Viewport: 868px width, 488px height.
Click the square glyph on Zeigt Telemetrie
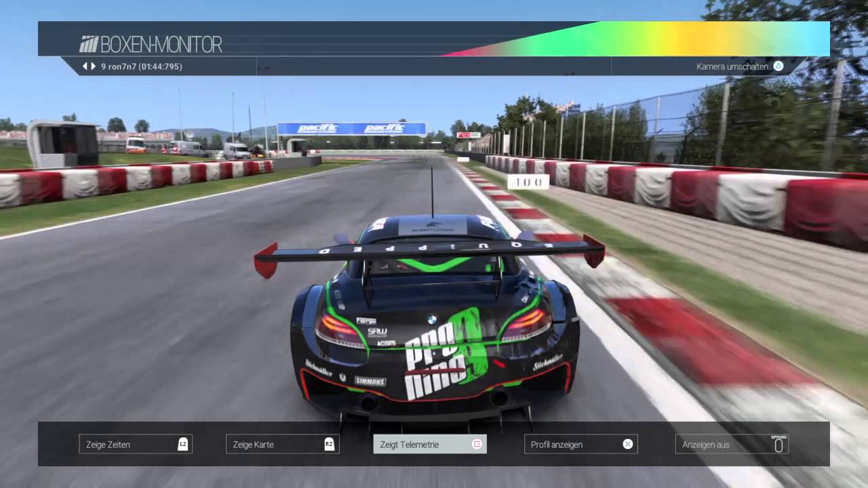[477, 444]
